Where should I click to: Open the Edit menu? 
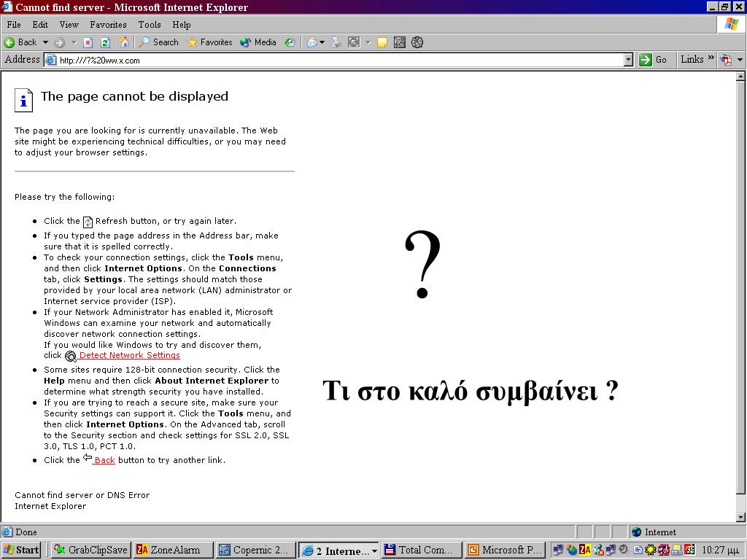[x=40, y=25]
